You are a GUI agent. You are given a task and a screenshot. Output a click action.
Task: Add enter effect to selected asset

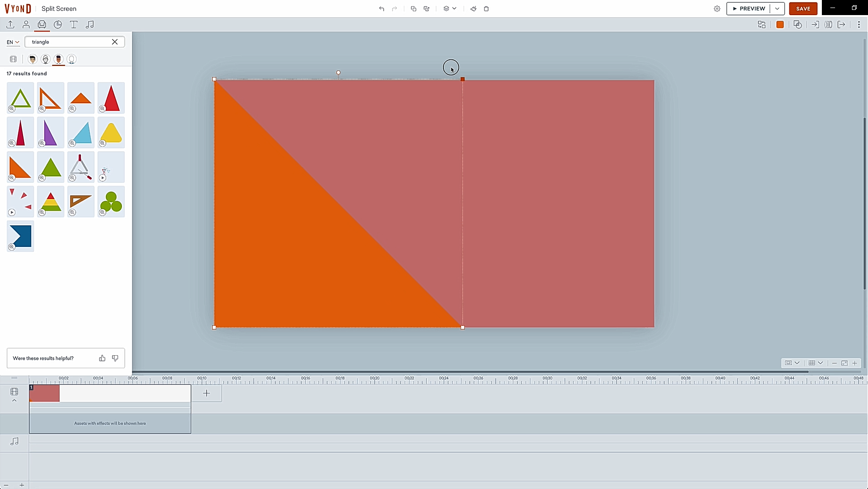pos(815,24)
